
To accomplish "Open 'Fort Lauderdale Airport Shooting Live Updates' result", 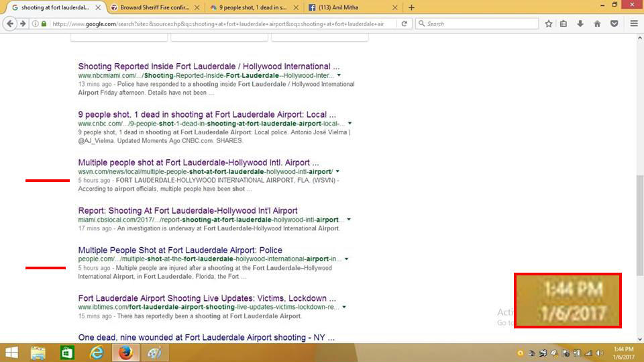I will coord(207,298).
